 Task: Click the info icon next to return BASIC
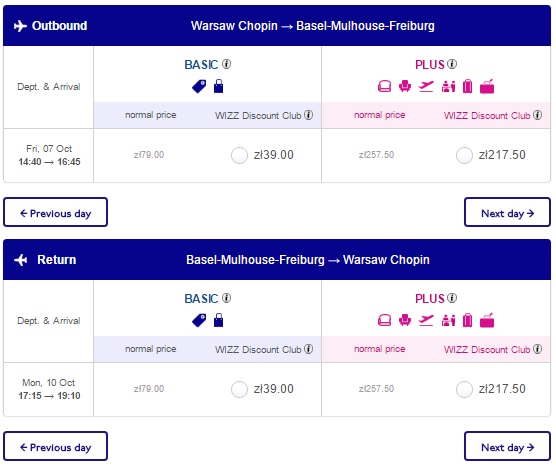[226, 298]
